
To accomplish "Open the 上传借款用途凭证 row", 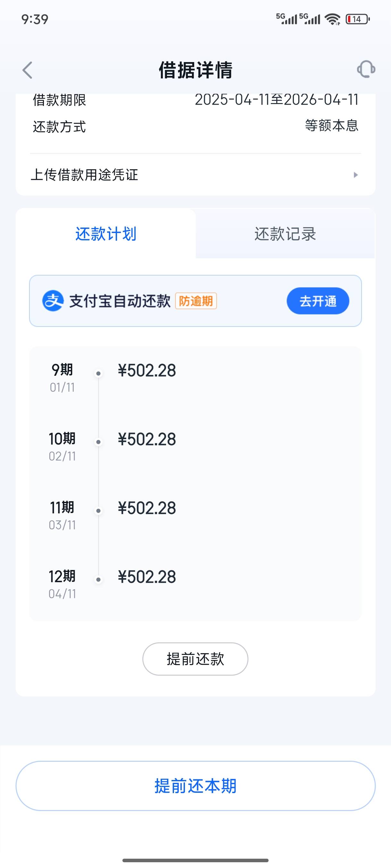I will coord(195,175).
